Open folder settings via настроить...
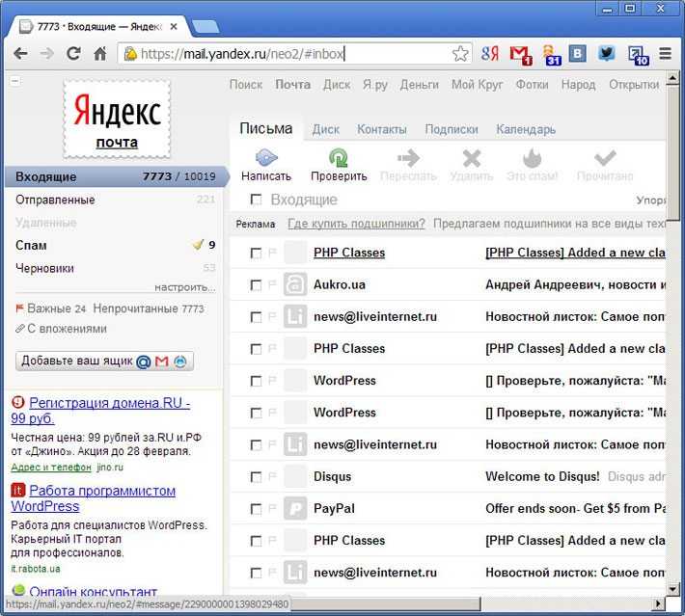The width and height of the screenshot is (685, 616). (x=185, y=287)
